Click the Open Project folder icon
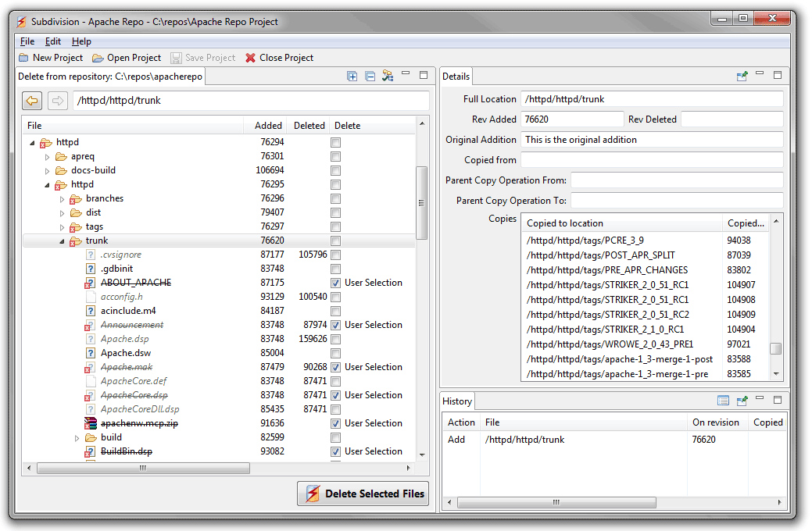This screenshot has width=812, height=531. (x=98, y=58)
